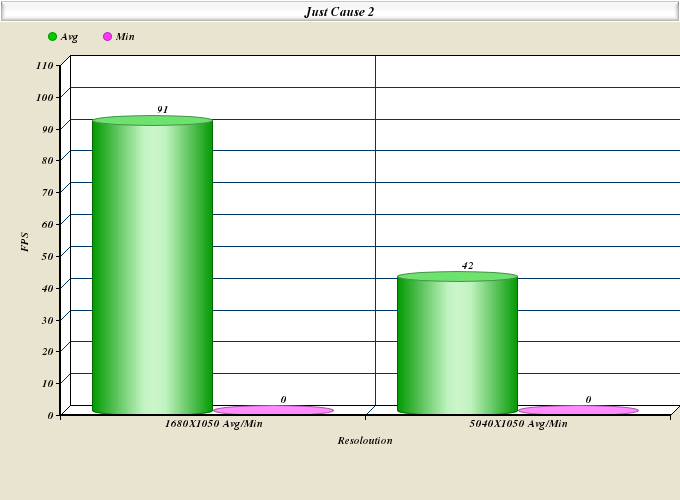Click the 0 value above 5040X1050 Min
The height and width of the screenshot is (500, 680).
click(588, 399)
